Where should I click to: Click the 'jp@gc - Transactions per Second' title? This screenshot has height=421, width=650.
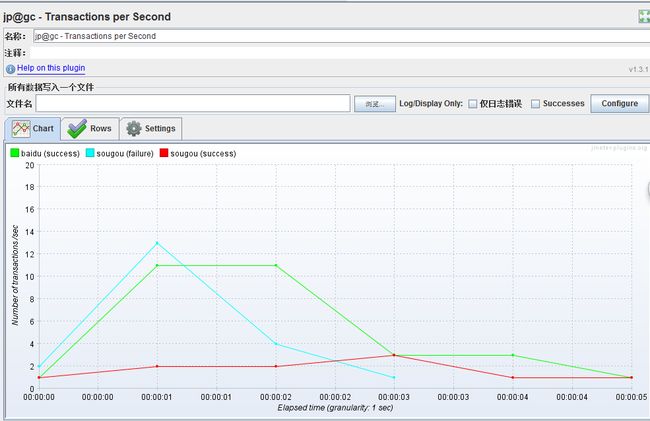pos(87,17)
